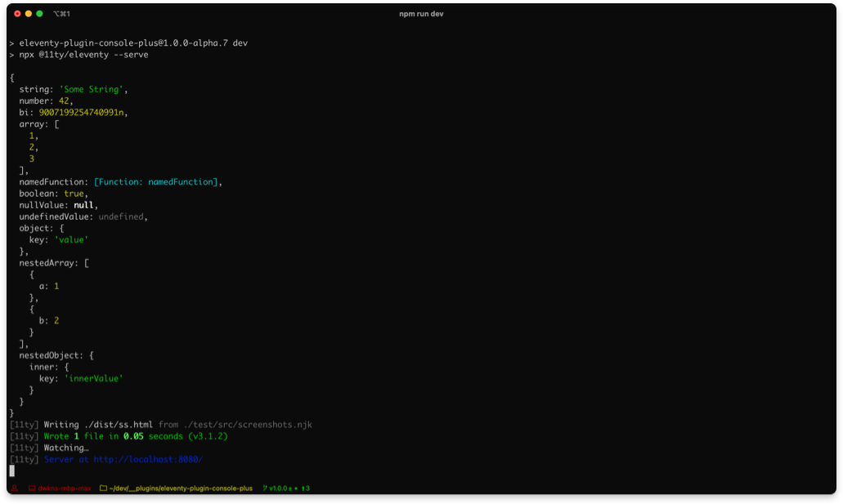Click the ⌥⌘1 tab shortcut label
The height and width of the screenshot is (504, 843).
(61, 14)
